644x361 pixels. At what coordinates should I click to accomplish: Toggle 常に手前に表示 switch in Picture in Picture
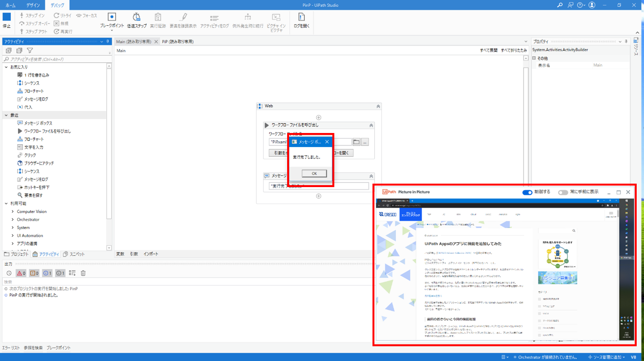pos(563,192)
